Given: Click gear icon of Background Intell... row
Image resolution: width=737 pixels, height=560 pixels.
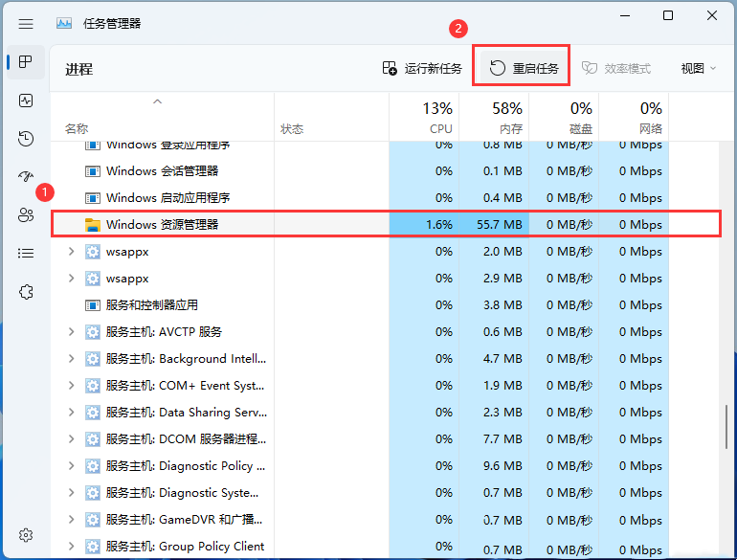Looking at the screenshot, I should click(x=93, y=359).
